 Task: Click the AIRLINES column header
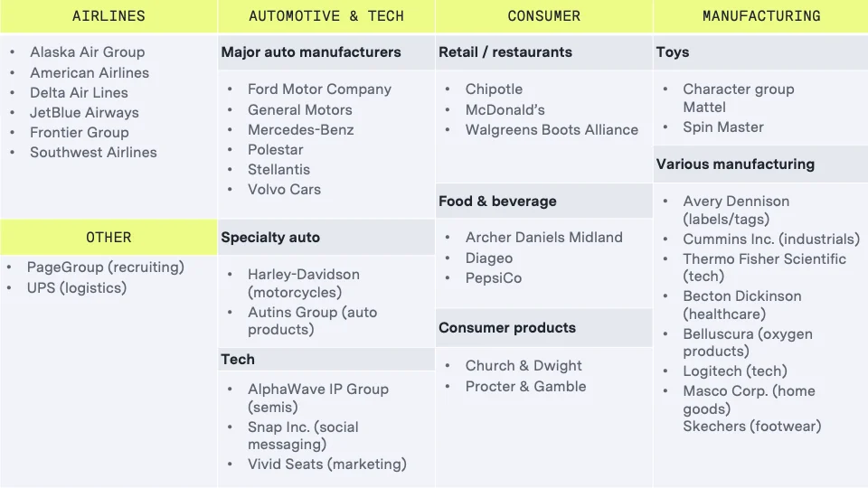point(108,16)
